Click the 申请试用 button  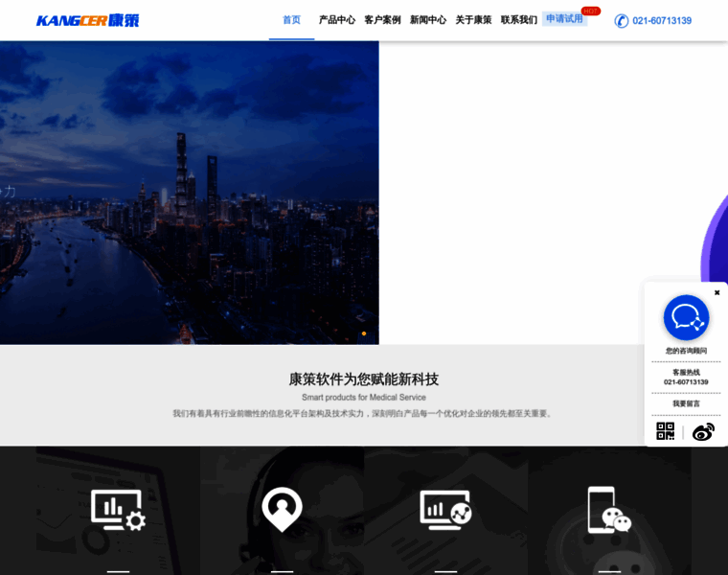(x=564, y=18)
